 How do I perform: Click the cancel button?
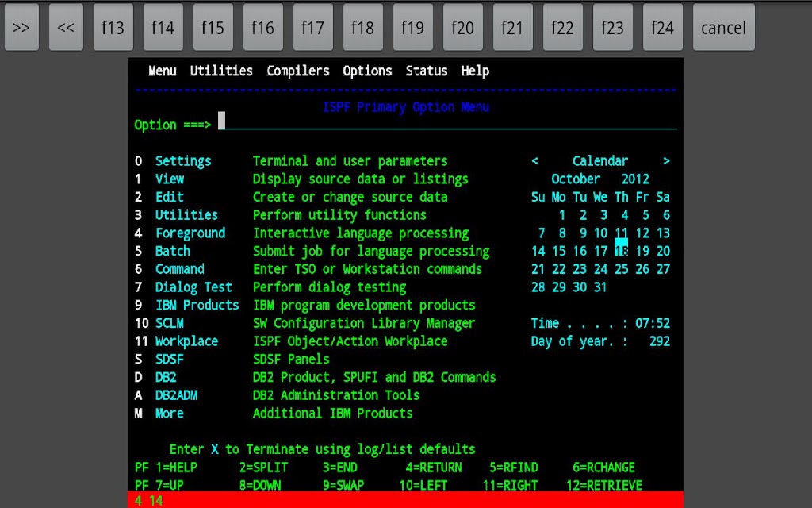723,28
